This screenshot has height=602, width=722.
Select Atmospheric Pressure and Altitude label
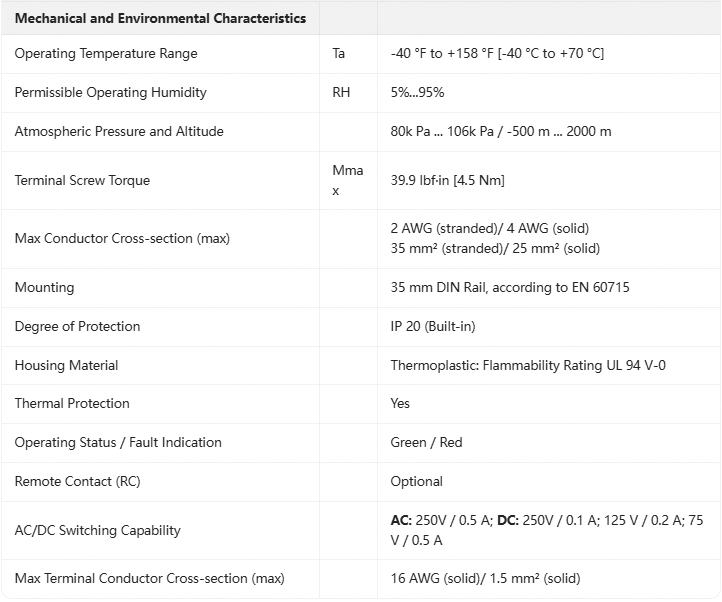pos(119,132)
